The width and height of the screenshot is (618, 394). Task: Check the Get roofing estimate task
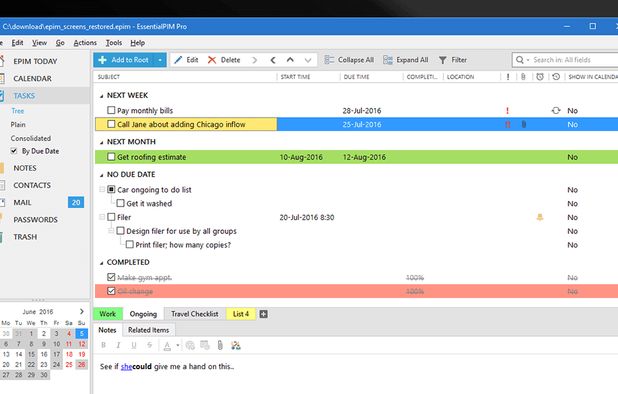pyautogui.click(x=111, y=157)
